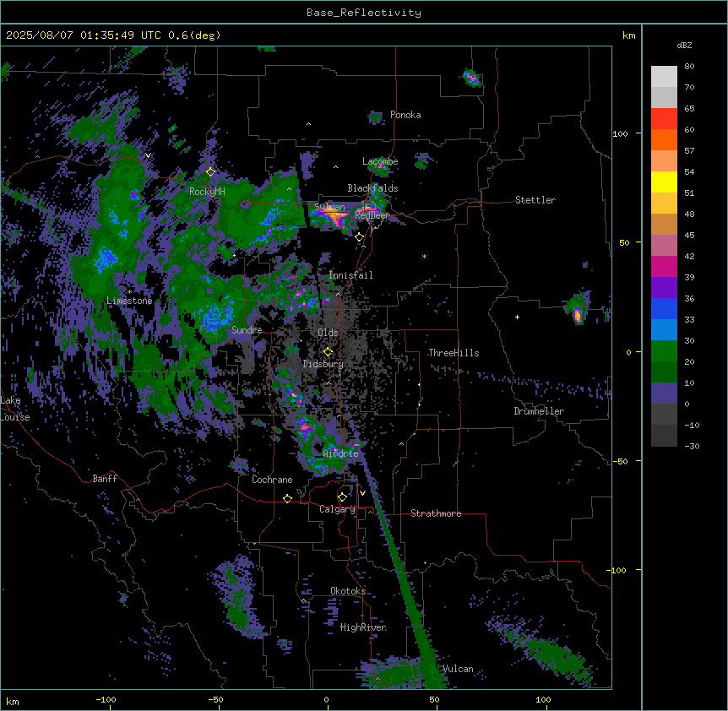The height and width of the screenshot is (711, 728).
Task: Select the orange 57–60 dBZ legend swatch
Action: click(664, 139)
